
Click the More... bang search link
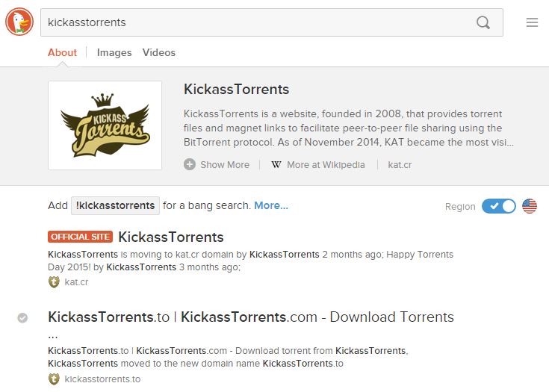point(271,205)
